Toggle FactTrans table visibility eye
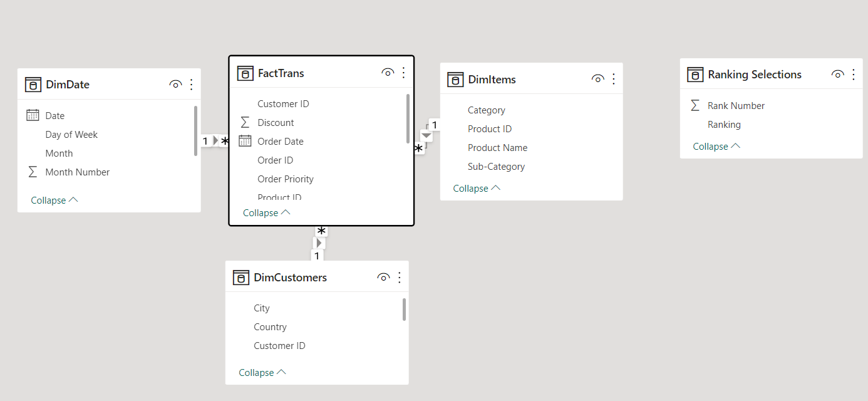 coord(388,73)
